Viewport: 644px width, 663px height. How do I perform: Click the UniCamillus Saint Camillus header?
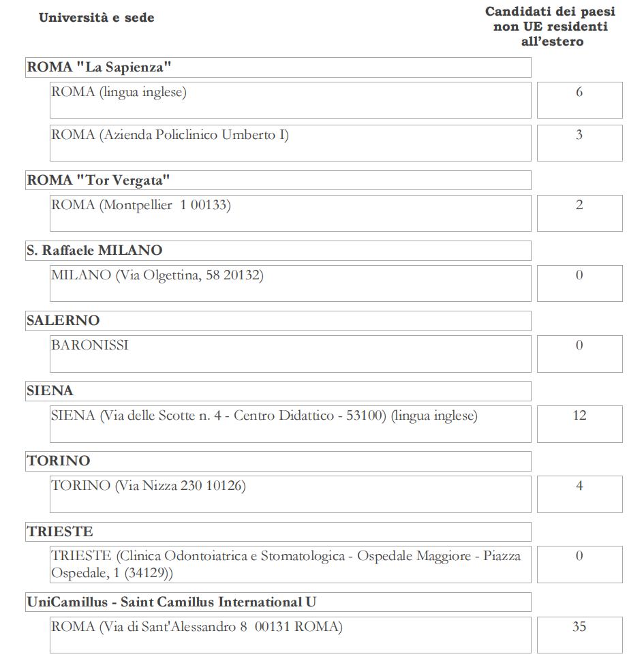[x=278, y=602]
